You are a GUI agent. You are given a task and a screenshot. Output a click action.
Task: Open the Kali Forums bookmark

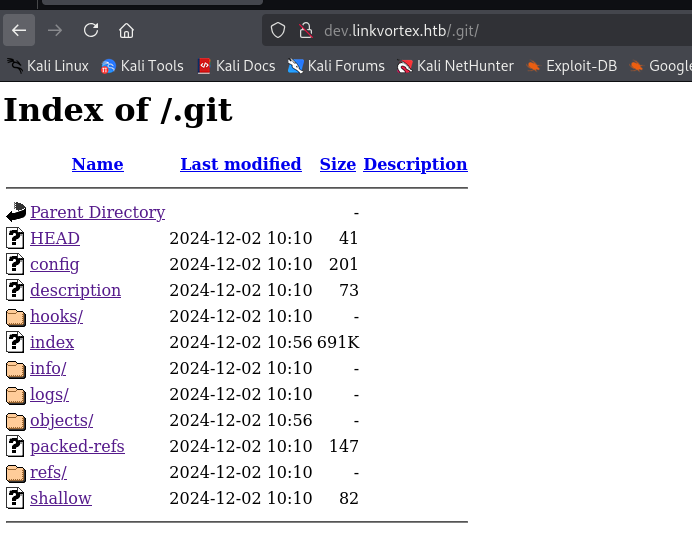click(336, 66)
